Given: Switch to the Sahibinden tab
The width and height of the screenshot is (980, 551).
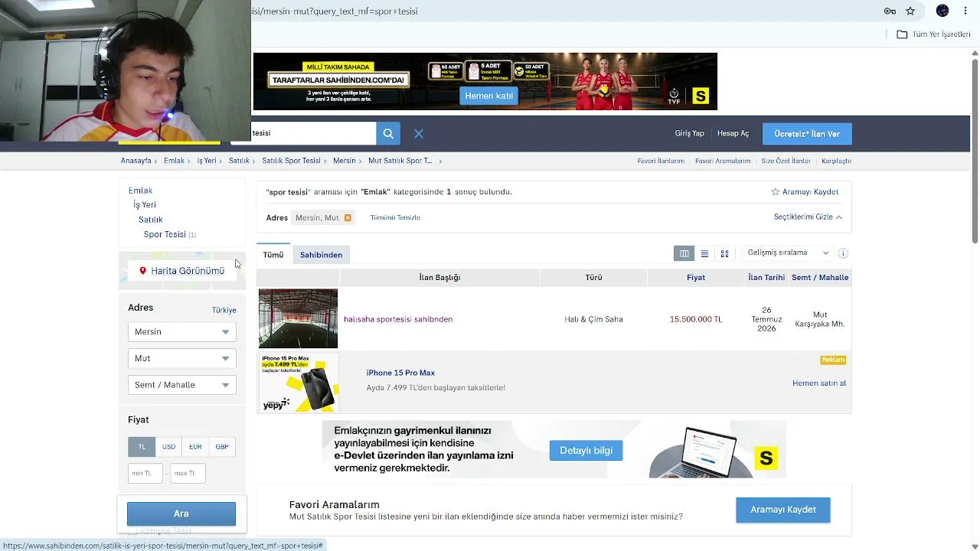Looking at the screenshot, I should coord(321,255).
